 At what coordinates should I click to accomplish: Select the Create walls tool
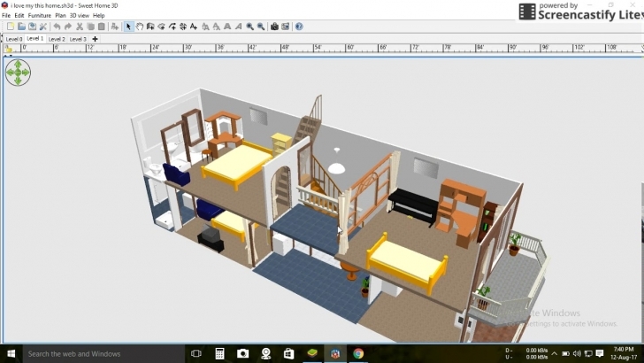150,27
